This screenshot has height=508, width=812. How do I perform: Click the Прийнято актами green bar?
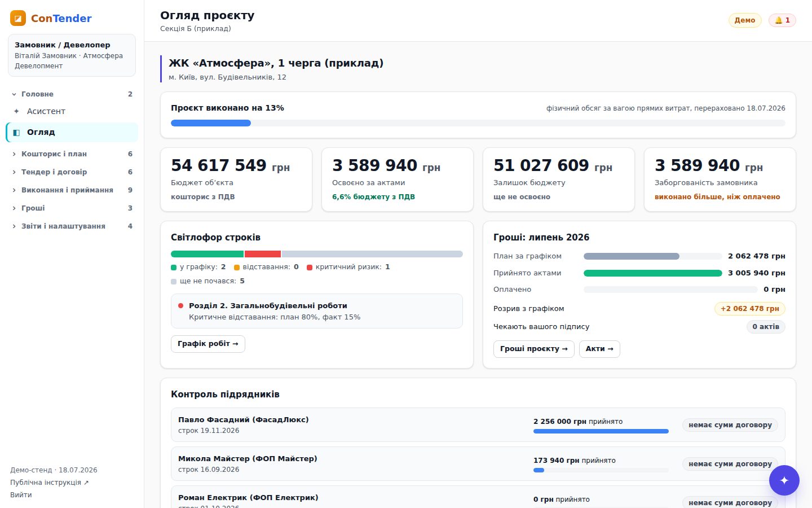click(x=652, y=273)
